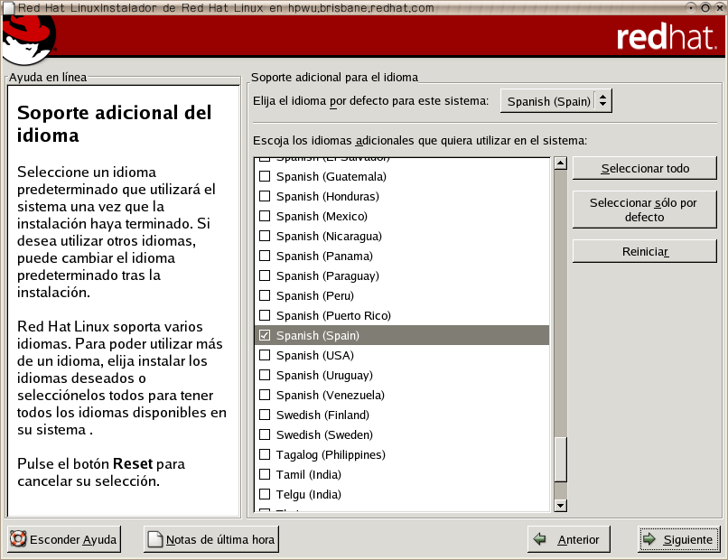The height and width of the screenshot is (560, 728).
Task: Check the Spanish (Honduras) checkbox
Action: [x=265, y=196]
